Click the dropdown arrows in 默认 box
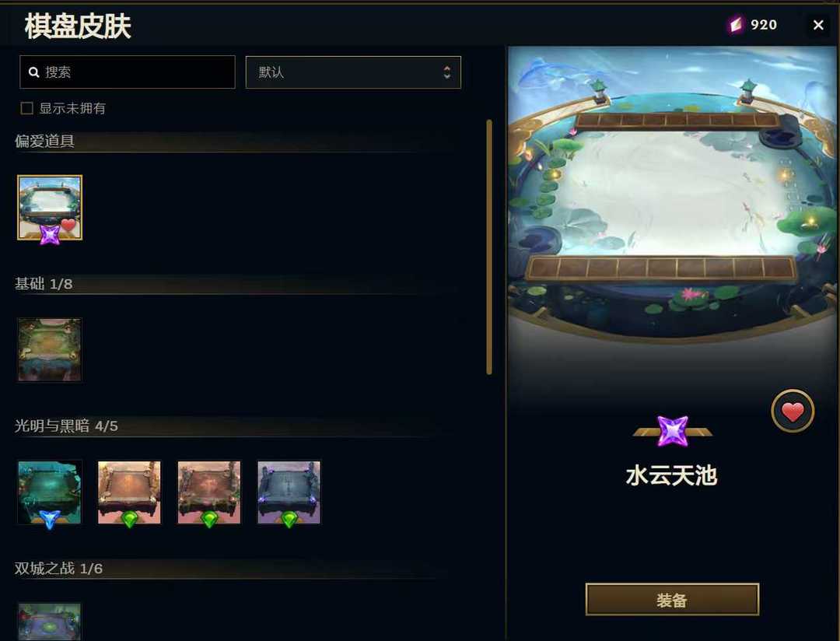 click(446, 72)
